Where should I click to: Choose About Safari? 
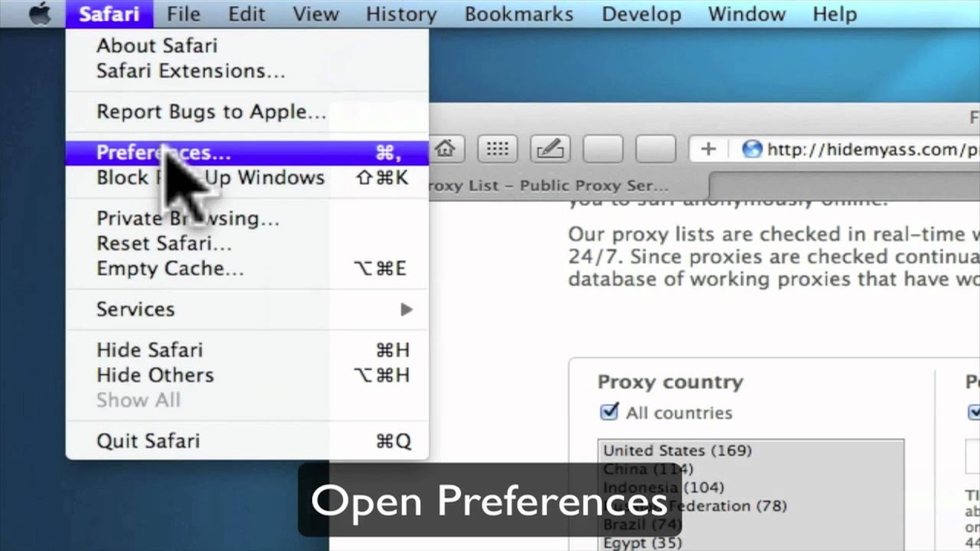247,45
